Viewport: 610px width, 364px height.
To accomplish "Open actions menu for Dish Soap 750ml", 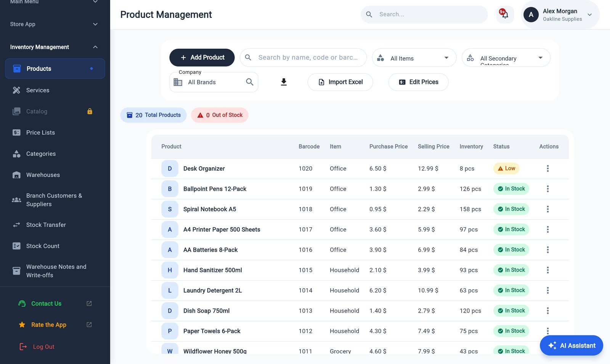I will (x=548, y=311).
